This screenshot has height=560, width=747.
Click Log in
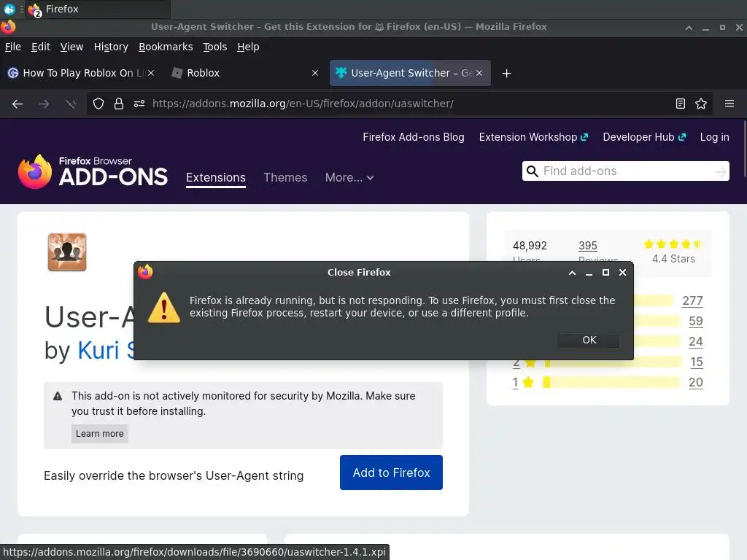pyautogui.click(x=715, y=137)
